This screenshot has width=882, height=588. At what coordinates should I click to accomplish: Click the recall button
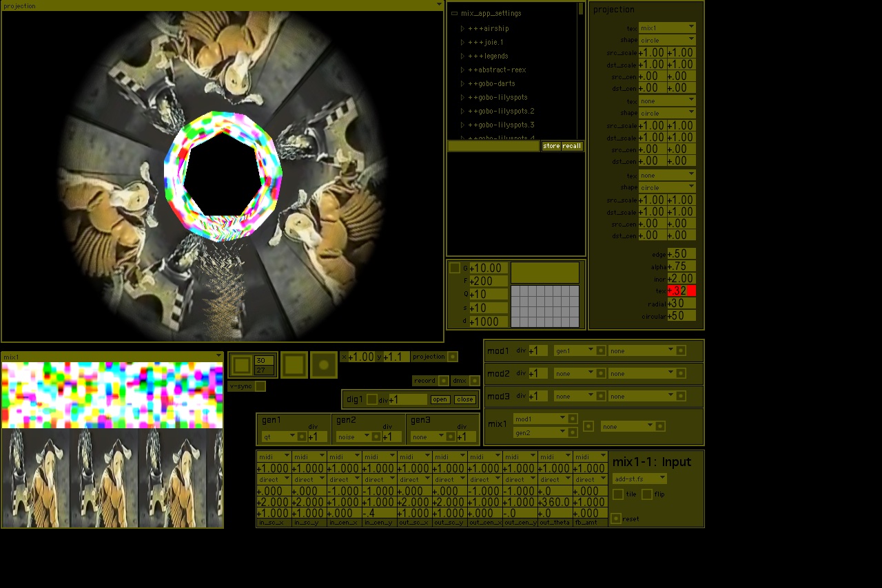coord(572,146)
